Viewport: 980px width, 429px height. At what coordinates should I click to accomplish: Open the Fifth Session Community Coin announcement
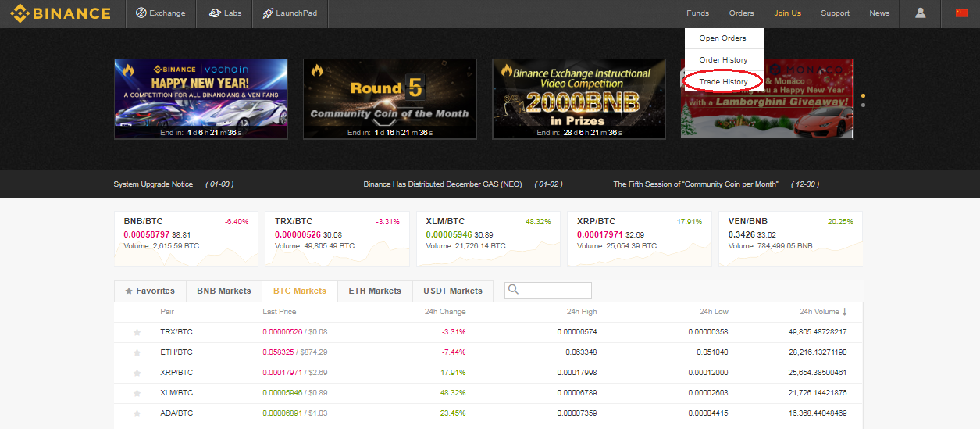pos(716,184)
